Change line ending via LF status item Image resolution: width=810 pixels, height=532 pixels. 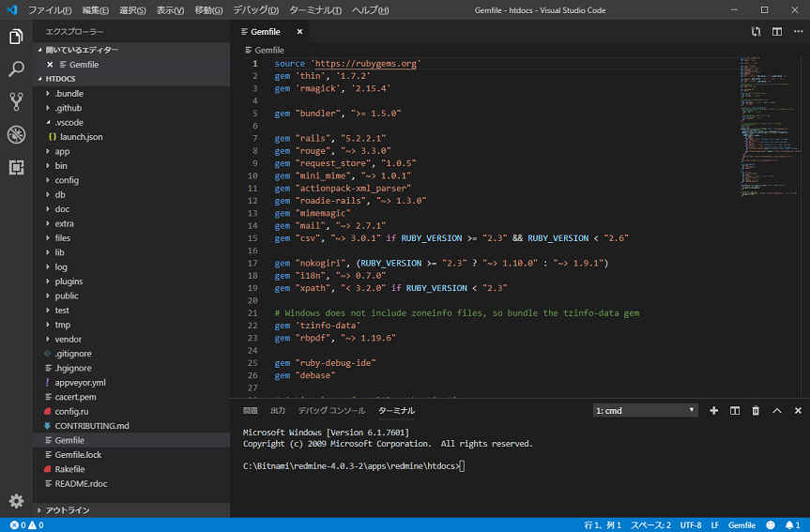[x=715, y=524]
